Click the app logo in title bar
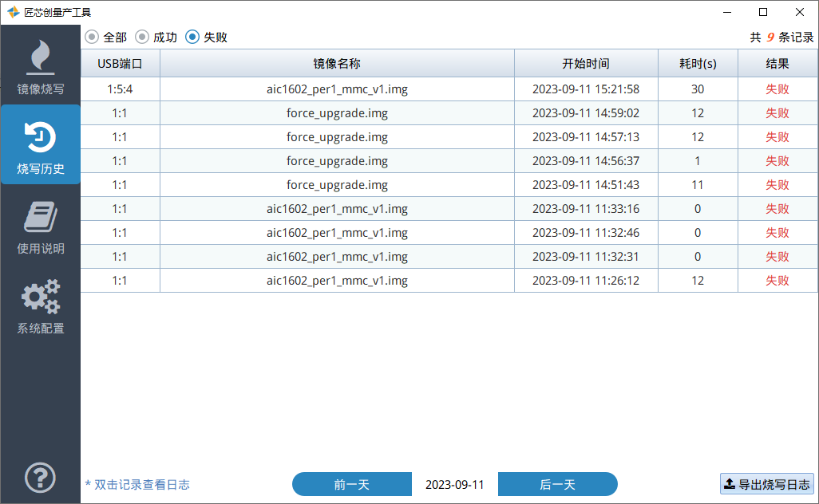Viewport: 819px width, 504px height. coord(13,12)
